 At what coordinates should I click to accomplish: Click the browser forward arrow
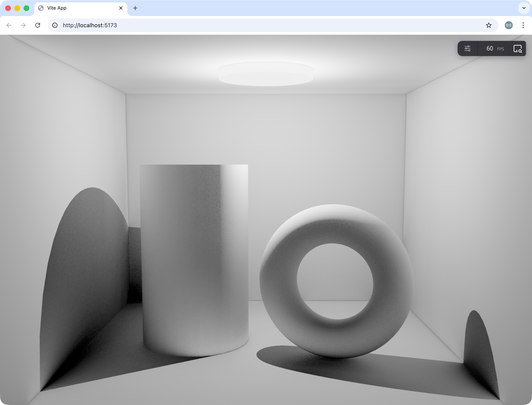pyautogui.click(x=23, y=25)
